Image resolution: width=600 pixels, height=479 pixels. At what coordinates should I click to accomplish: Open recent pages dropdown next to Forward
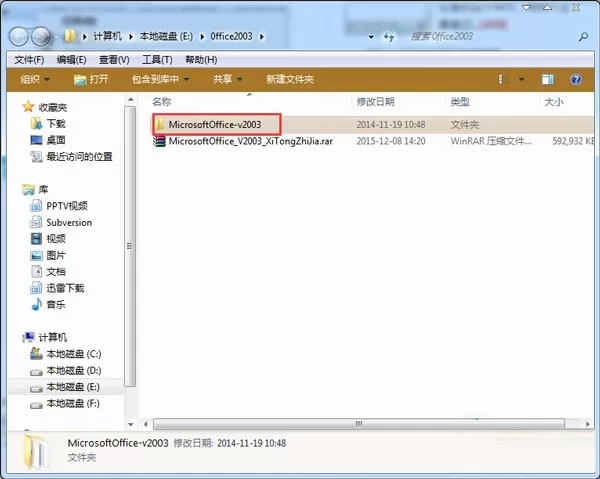[x=57, y=37]
